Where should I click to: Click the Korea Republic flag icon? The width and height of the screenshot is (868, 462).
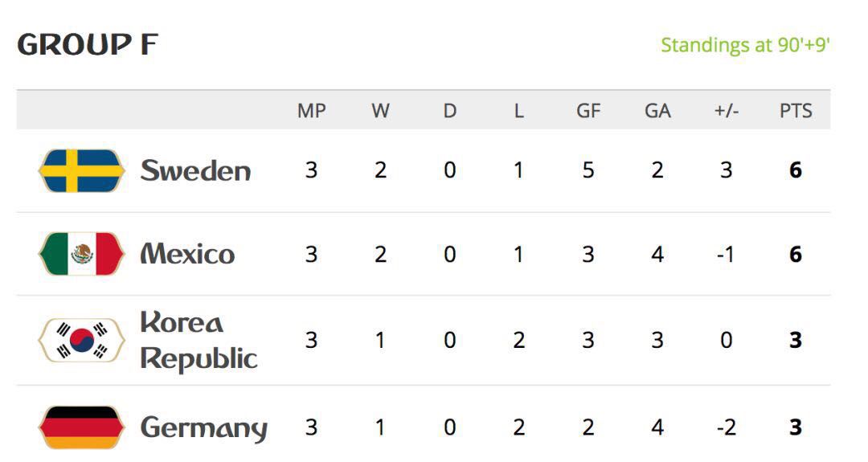point(81,340)
